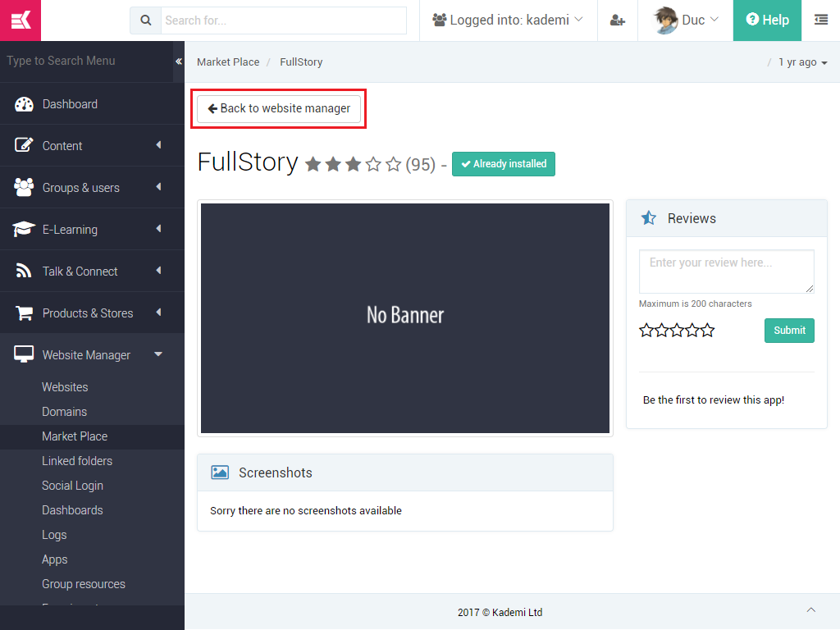
Task: Rate two stars in the review form
Action: 662,330
